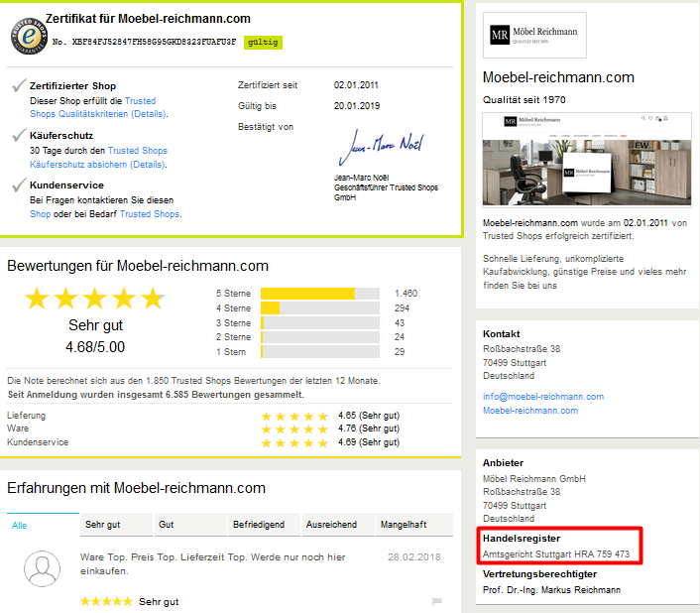Screen dimensions: 700x613
Task: Click the overall five-star rating graphic
Action: coord(94,299)
